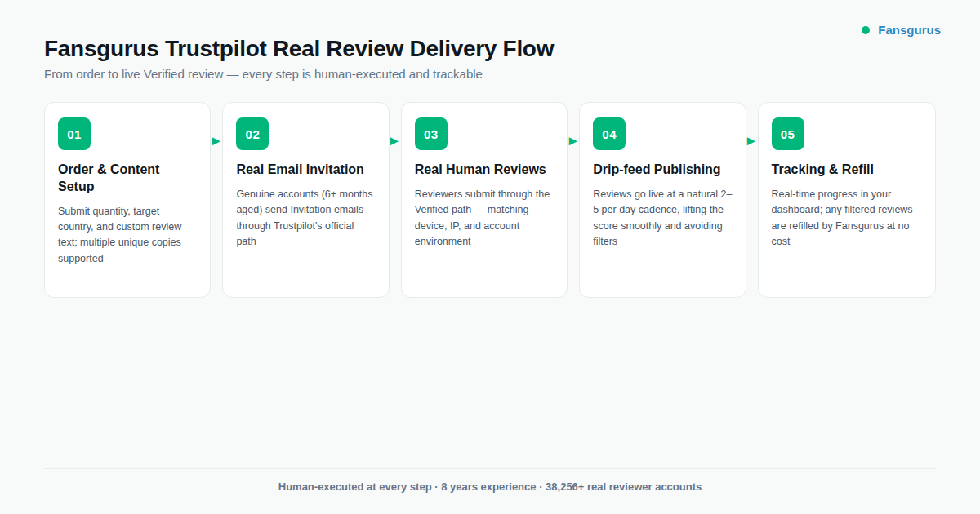This screenshot has width=980, height=514.
Task: Click the green "04" step badge
Action: coord(609,133)
